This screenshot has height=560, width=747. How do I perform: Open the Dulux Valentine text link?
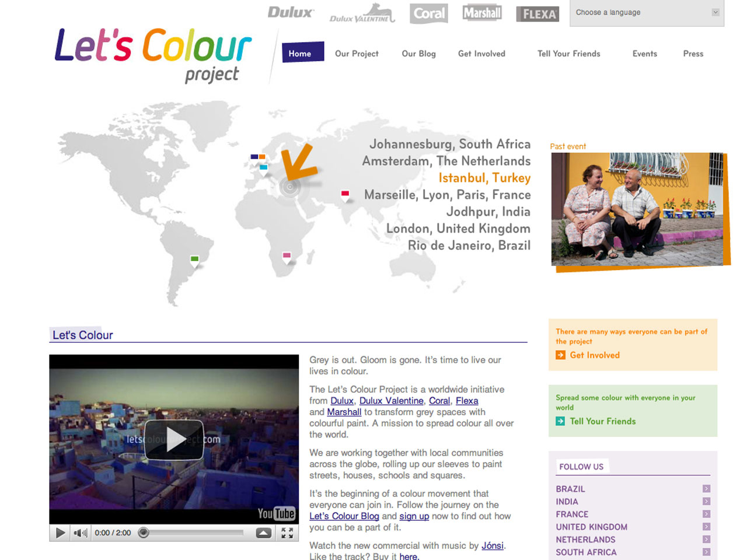pyautogui.click(x=391, y=401)
